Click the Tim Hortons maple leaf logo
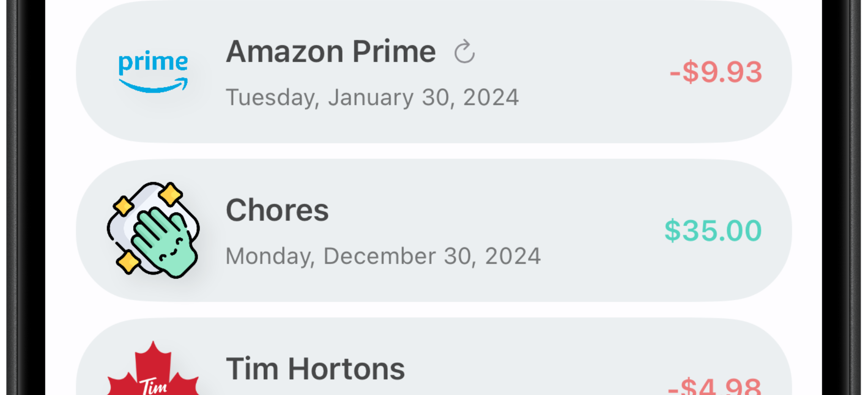 click(153, 371)
